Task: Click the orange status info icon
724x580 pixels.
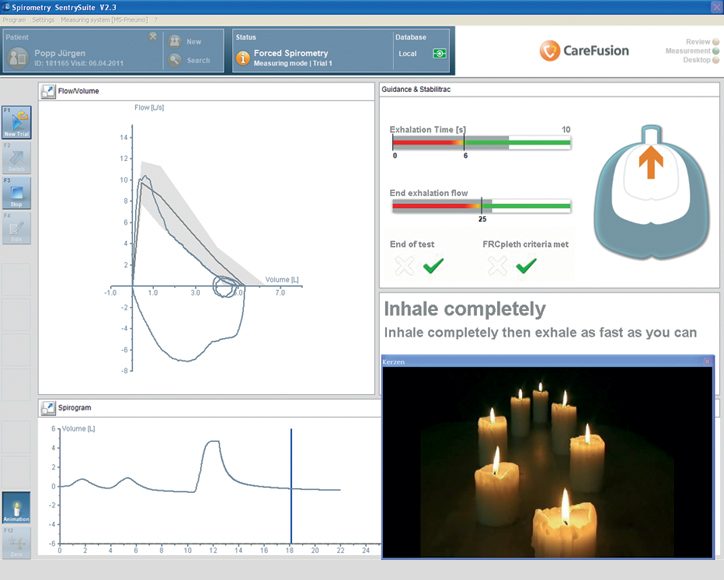Action: [243, 58]
